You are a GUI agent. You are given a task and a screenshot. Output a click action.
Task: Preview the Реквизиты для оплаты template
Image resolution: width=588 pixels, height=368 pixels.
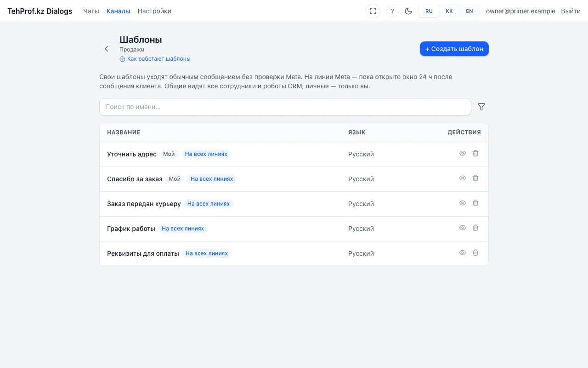click(x=463, y=253)
